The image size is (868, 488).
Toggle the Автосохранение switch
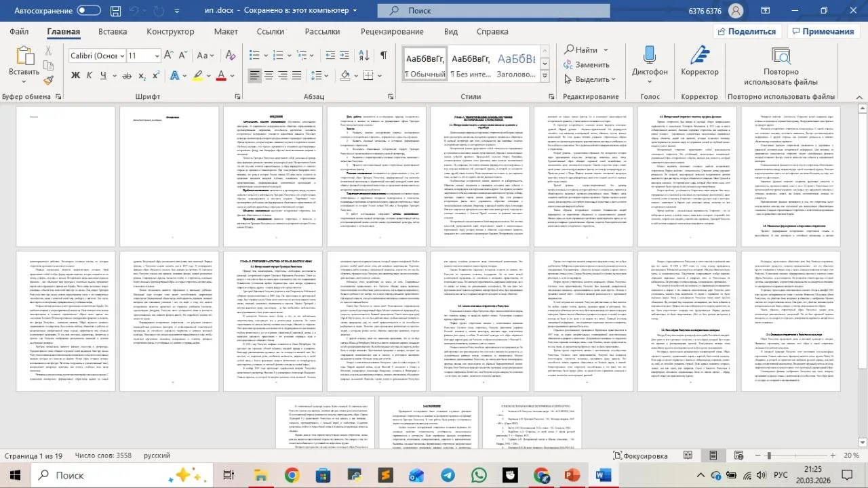(x=89, y=11)
